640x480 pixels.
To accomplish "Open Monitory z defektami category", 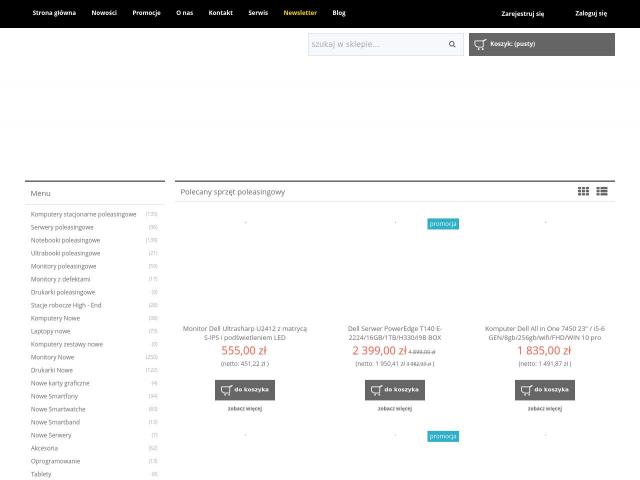I will click(60, 279).
